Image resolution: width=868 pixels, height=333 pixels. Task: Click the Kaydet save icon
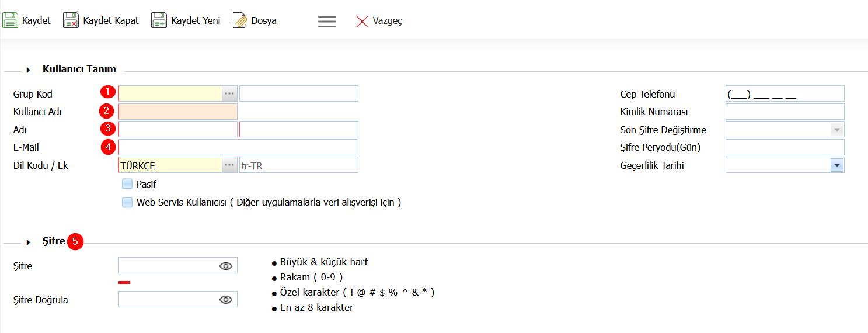point(11,20)
